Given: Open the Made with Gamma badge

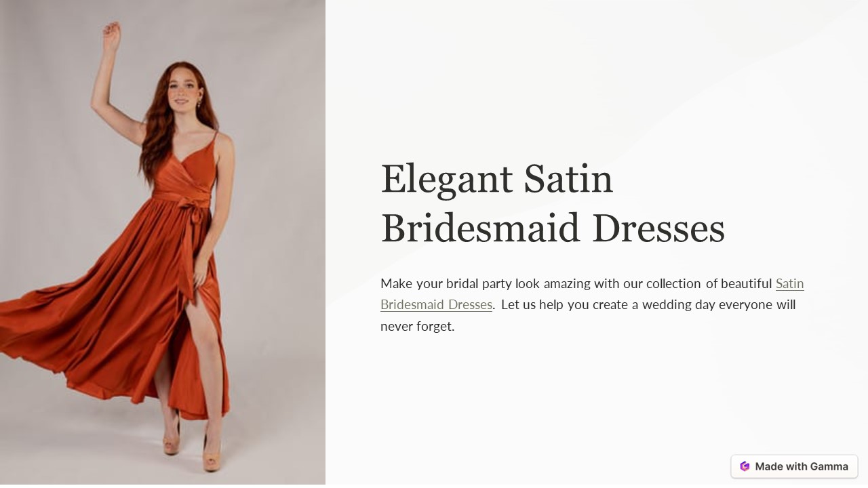Looking at the screenshot, I should (794, 466).
